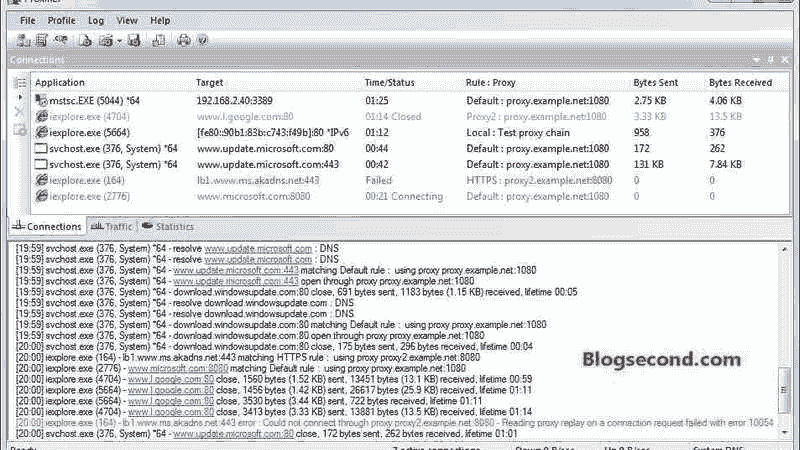Sort by the Application column header
This screenshot has width=800, height=450.
click(x=60, y=83)
